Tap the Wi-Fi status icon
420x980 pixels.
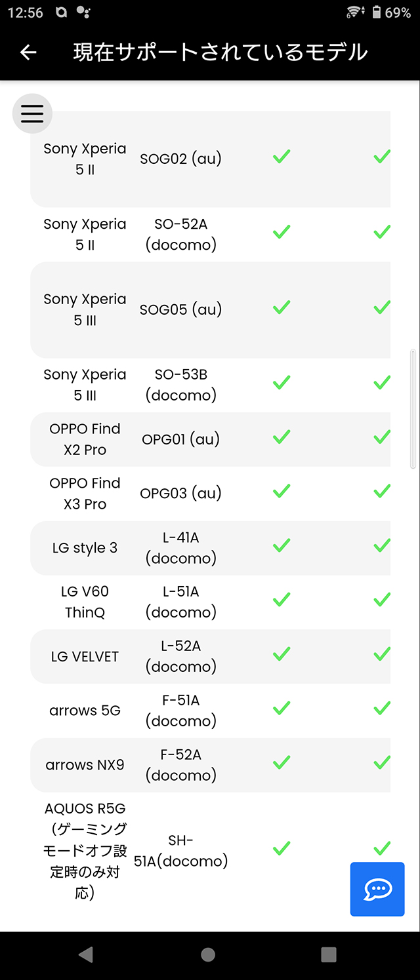pos(355,12)
